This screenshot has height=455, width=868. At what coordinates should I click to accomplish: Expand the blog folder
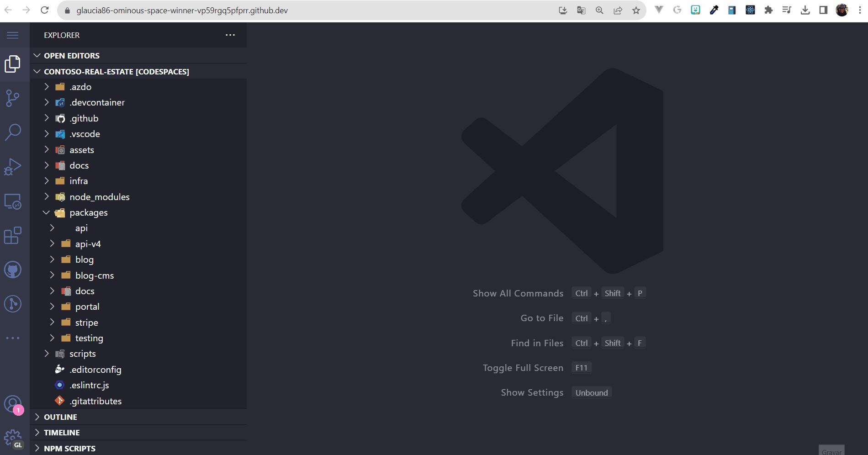pyautogui.click(x=138, y=259)
